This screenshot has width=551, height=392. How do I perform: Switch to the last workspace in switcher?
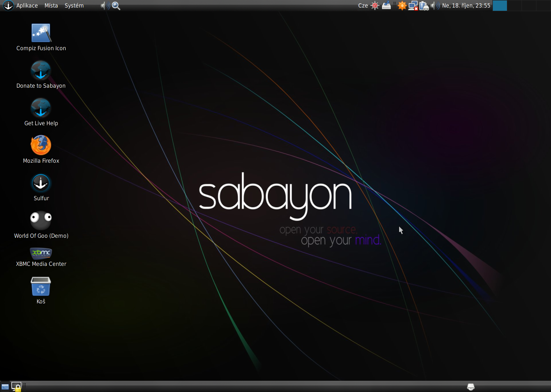click(543, 6)
